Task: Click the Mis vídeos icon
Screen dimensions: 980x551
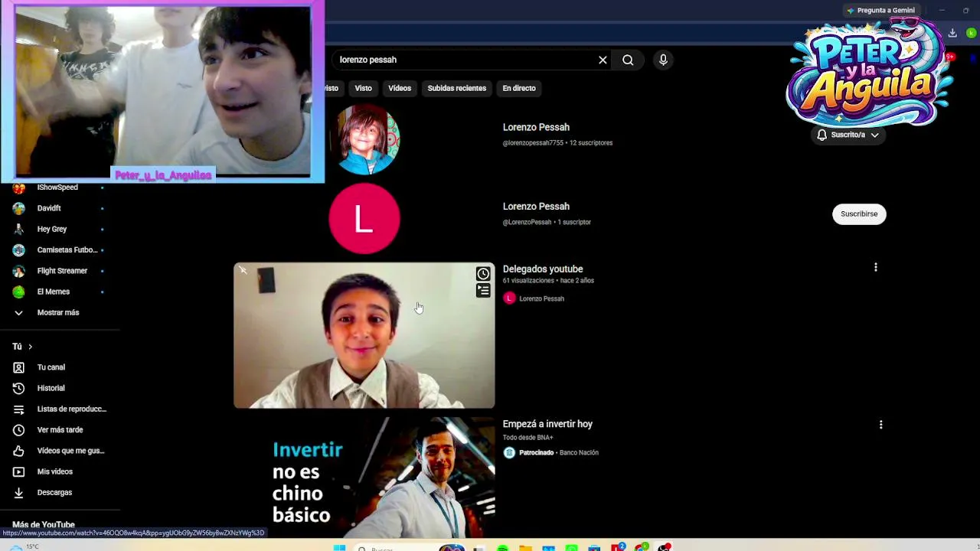Action: tap(19, 471)
